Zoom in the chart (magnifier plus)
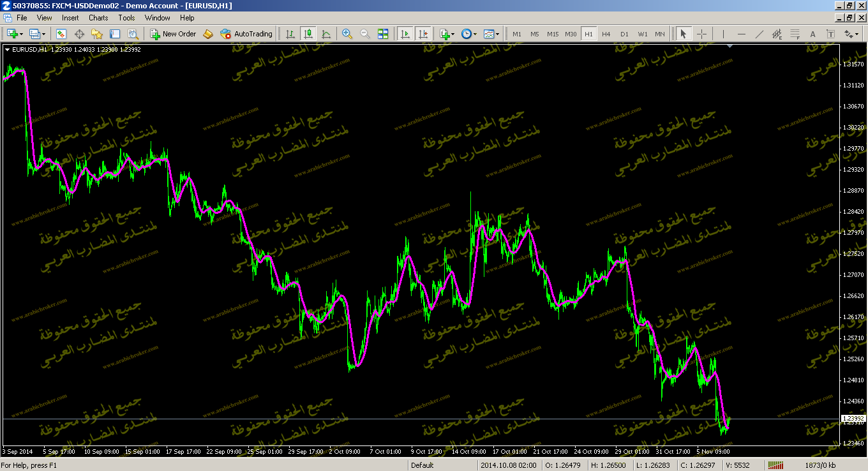Image resolution: width=868 pixels, height=471 pixels. [x=347, y=34]
